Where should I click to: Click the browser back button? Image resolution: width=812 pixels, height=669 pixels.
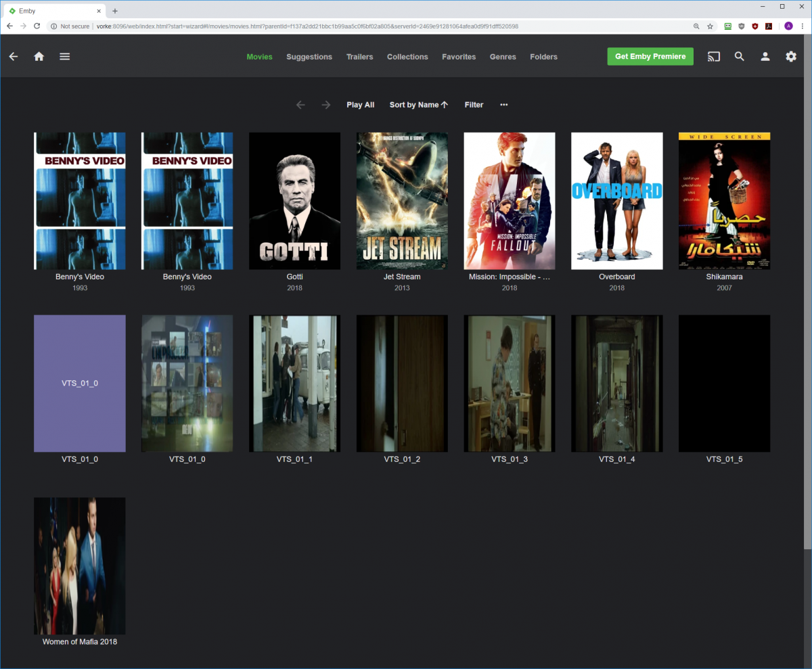10,26
